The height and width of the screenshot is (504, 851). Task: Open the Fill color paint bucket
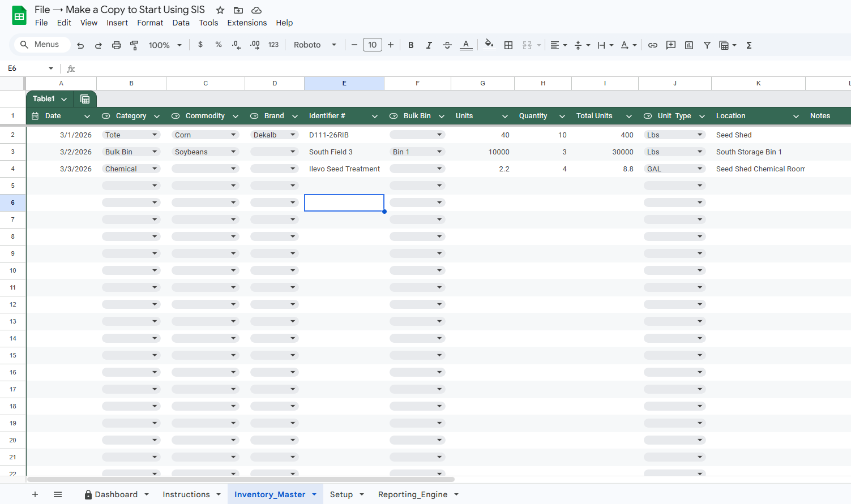489,45
